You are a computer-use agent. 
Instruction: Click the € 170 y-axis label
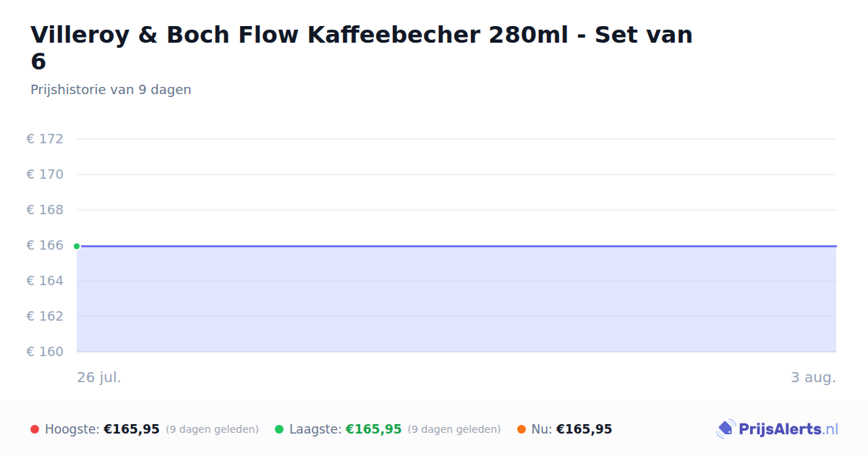point(45,174)
